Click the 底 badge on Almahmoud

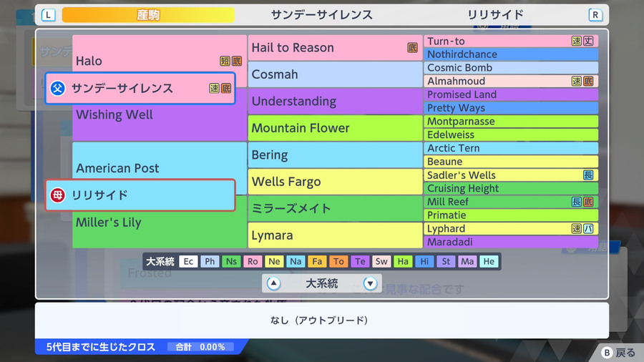[588, 81]
